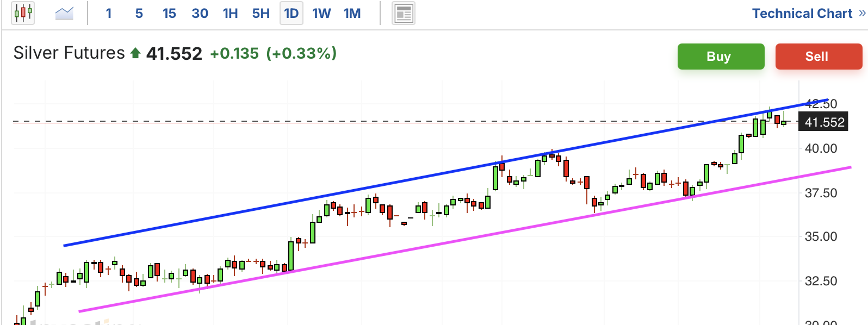Click the 35.00 price axis label
The height and width of the screenshot is (325, 868).
pyautogui.click(x=821, y=236)
